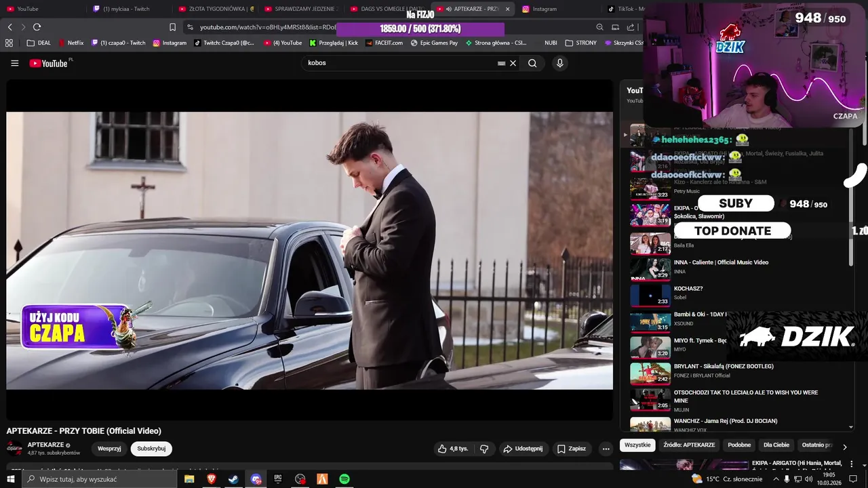Click the share icon in address bar
Screen dimensions: 868x488
631,27
